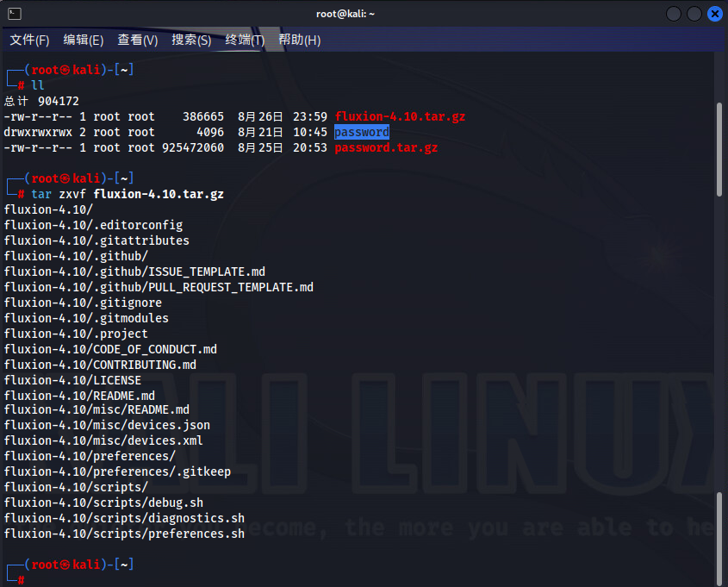Click the terminal's upper vertical scrollbar thumb
This screenshot has height=587, width=728.
719,149
